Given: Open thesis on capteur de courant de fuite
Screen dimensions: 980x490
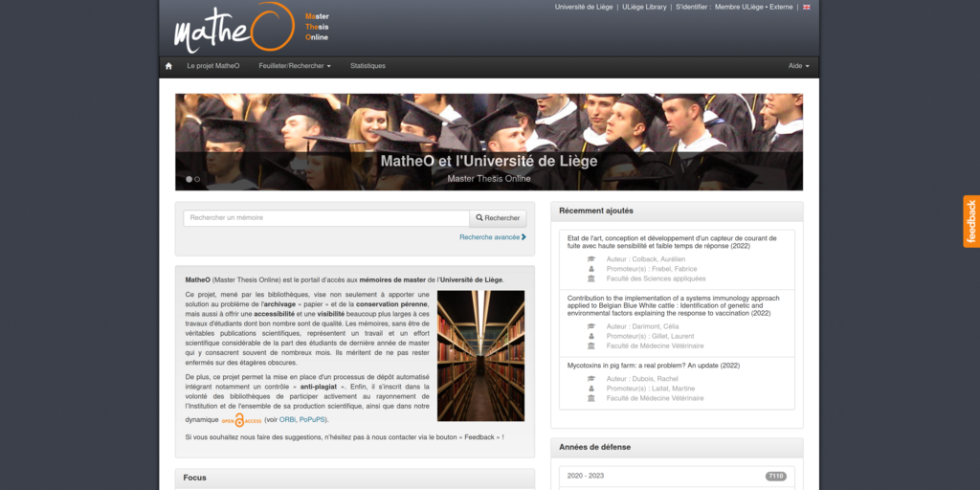Looking at the screenshot, I should coord(672,242).
